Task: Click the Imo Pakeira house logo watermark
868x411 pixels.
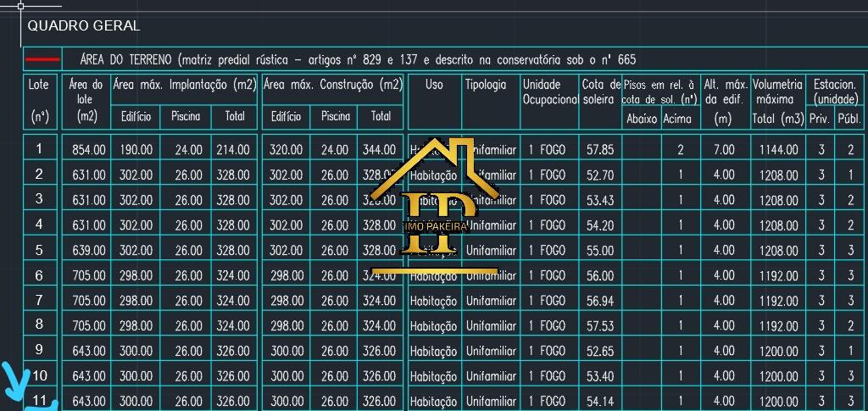Action: pos(435,208)
